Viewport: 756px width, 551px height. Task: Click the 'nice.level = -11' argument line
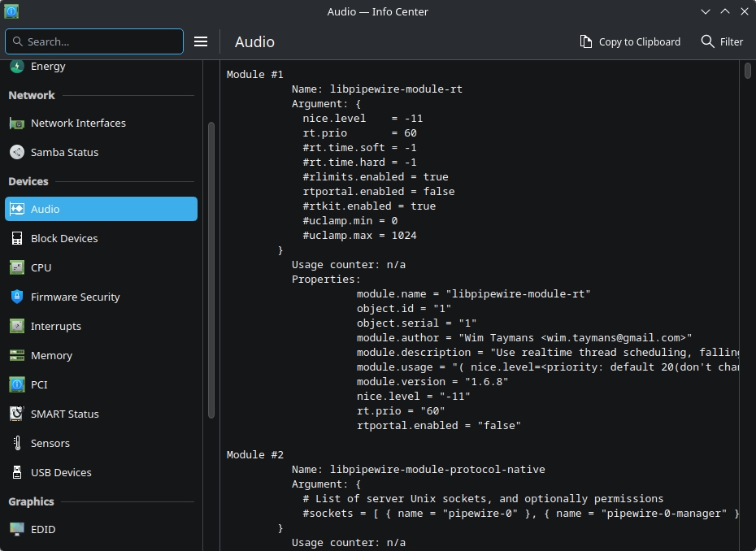pyautogui.click(x=363, y=118)
